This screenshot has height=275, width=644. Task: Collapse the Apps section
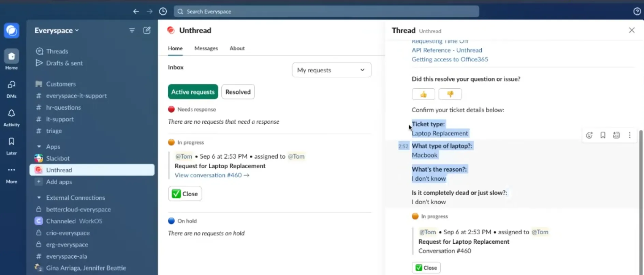(39, 147)
